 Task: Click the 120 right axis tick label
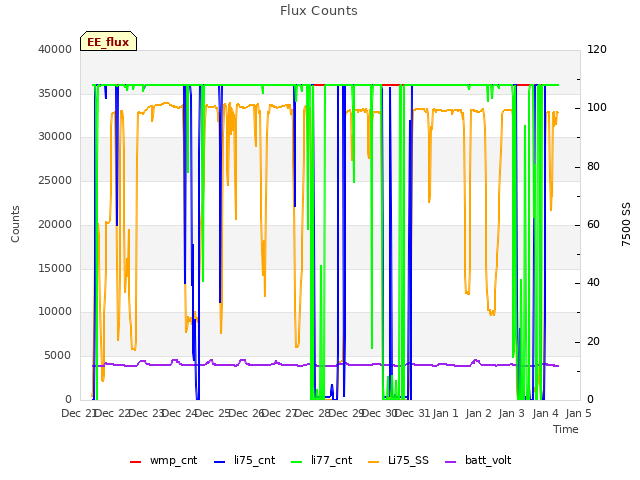tap(597, 49)
